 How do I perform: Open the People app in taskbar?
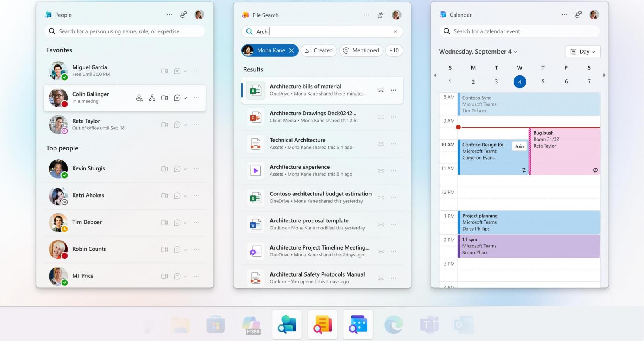click(x=287, y=324)
